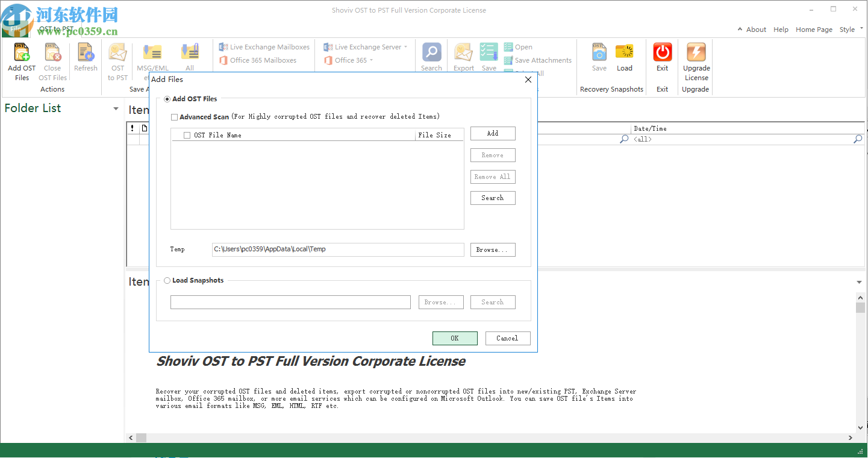Image resolution: width=868 pixels, height=458 pixels.
Task: Confirm with the OK button
Action: tap(455, 338)
